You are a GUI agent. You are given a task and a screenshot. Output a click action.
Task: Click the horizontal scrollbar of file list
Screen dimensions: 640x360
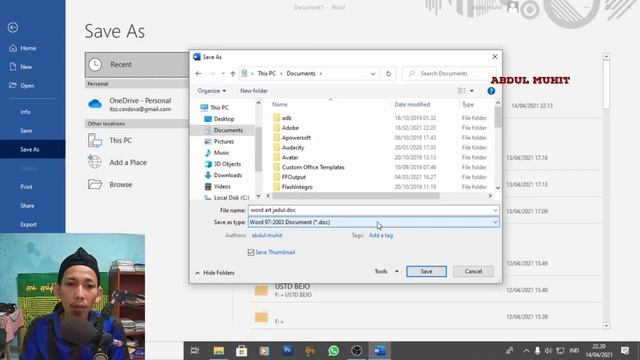(x=356, y=196)
